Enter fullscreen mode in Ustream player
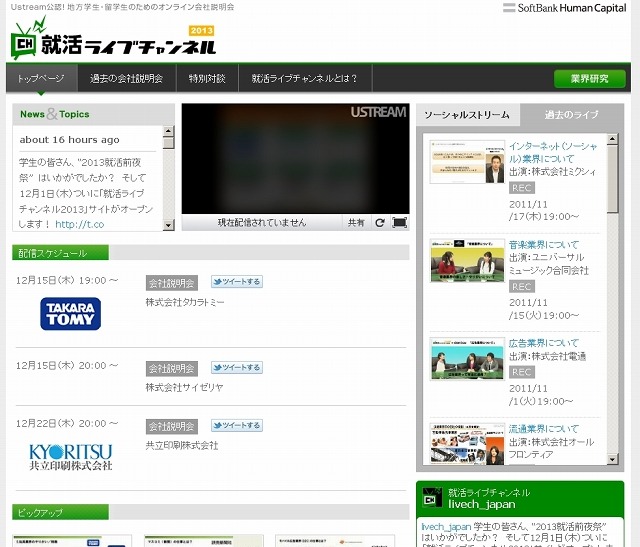Image resolution: width=640 pixels, height=547 pixels. pos(400,223)
